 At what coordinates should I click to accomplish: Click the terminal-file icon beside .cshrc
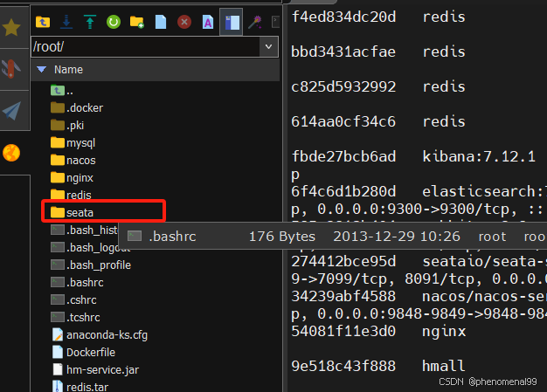click(58, 299)
